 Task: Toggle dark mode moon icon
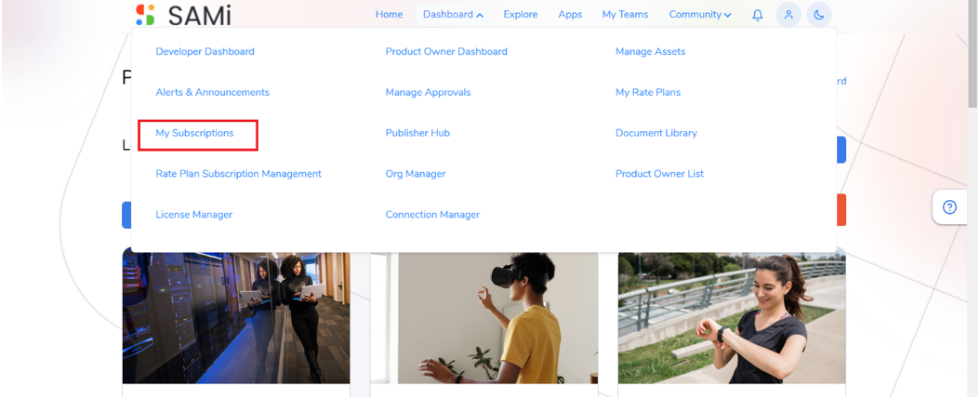819,15
